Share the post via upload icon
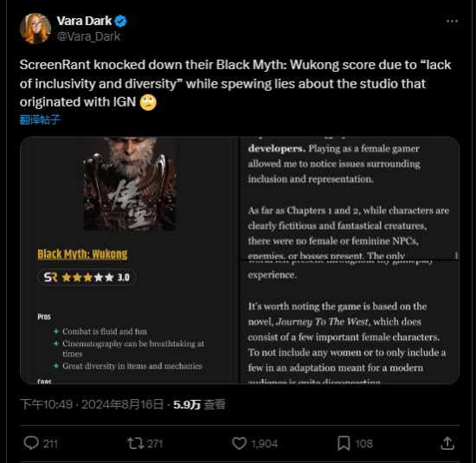 pyautogui.click(x=447, y=443)
